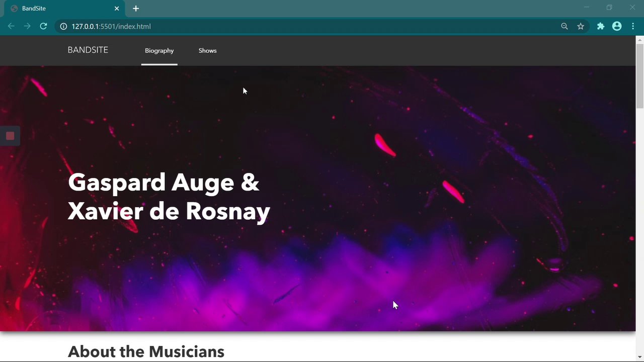Image resolution: width=644 pixels, height=362 pixels.
Task: Open the Chrome three-dot menu
Action: [633, 26]
